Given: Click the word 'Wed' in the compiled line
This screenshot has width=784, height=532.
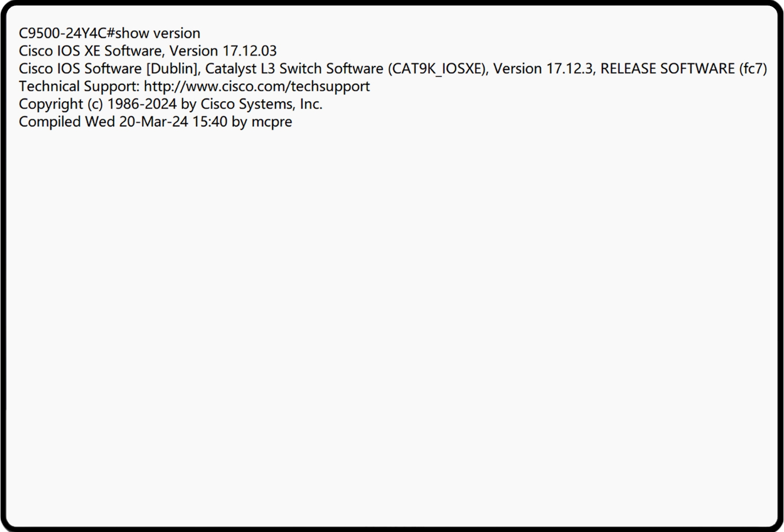Looking at the screenshot, I should click(x=100, y=122).
